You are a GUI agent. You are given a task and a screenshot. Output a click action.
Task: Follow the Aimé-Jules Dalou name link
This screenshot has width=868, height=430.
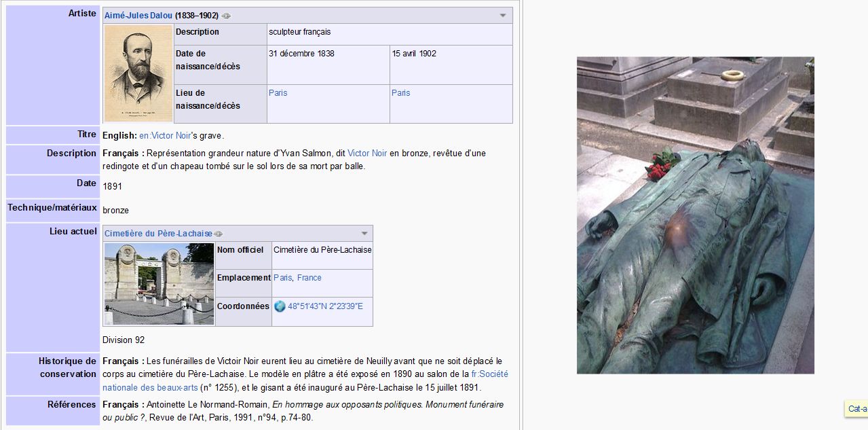[138, 16]
